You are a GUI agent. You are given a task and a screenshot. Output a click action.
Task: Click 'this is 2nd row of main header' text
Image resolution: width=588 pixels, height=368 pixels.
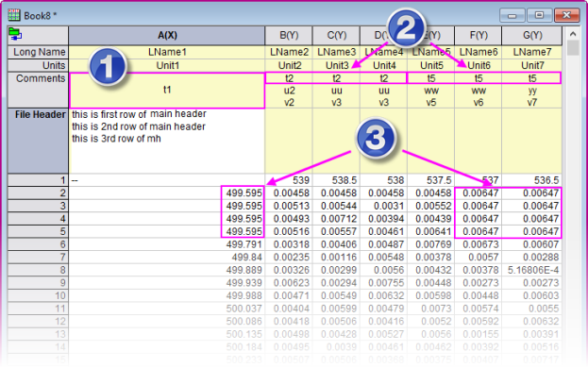139,126
